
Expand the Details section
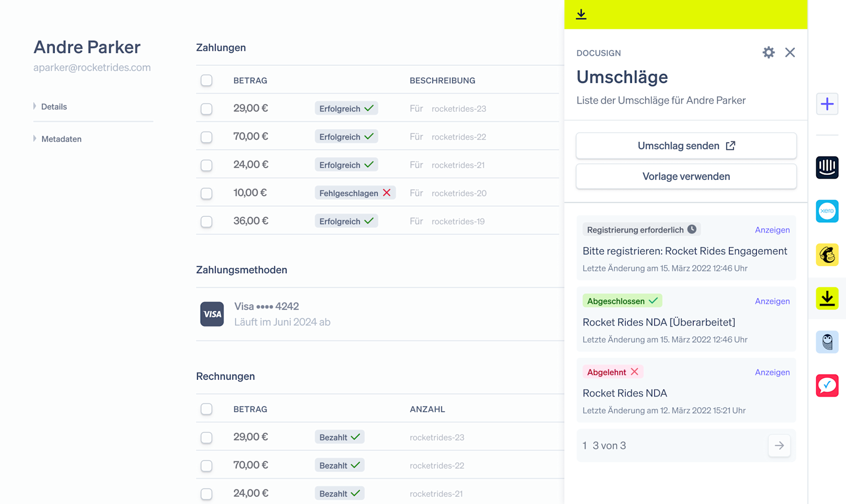[51, 107]
